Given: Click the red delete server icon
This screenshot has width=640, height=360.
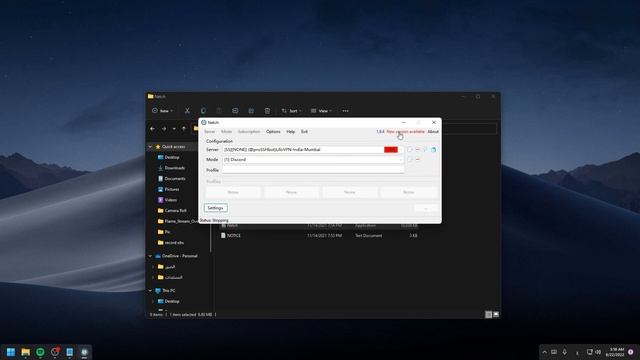Looking at the screenshot, I should (418, 150).
